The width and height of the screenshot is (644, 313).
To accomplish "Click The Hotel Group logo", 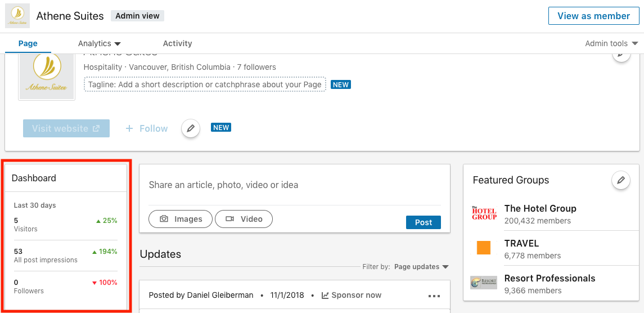I will click(484, 213).
